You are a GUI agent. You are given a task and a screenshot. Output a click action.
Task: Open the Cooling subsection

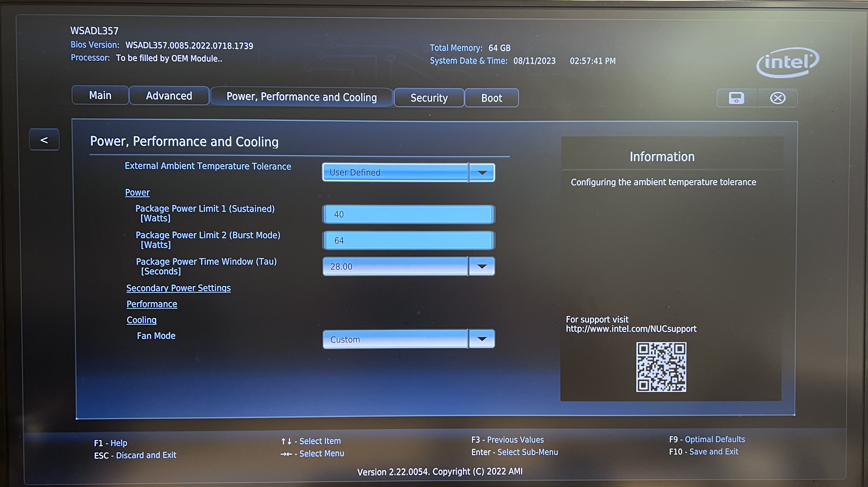click(141, 320)
